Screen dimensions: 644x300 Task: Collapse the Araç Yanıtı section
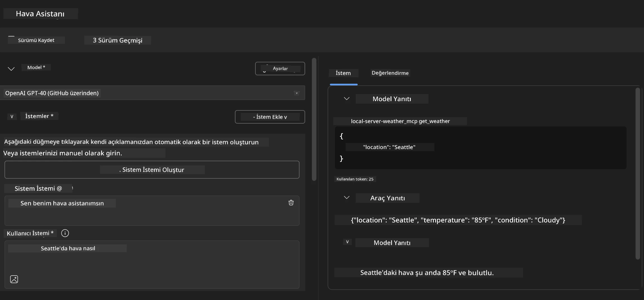[347, 198]
